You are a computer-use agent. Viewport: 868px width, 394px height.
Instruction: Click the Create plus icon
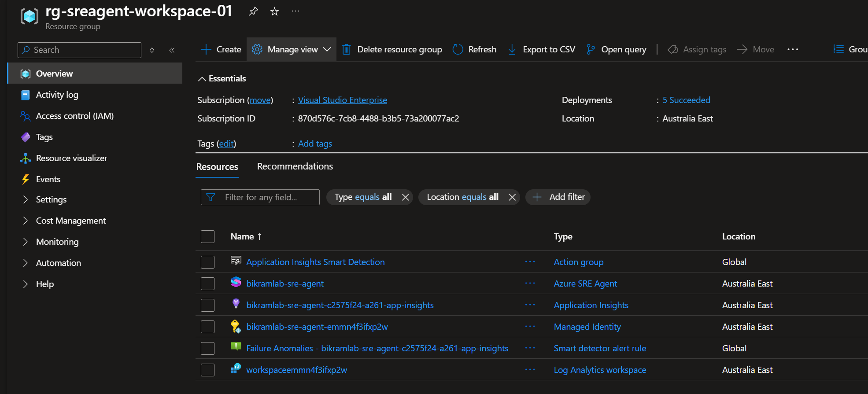click(206, 49)
